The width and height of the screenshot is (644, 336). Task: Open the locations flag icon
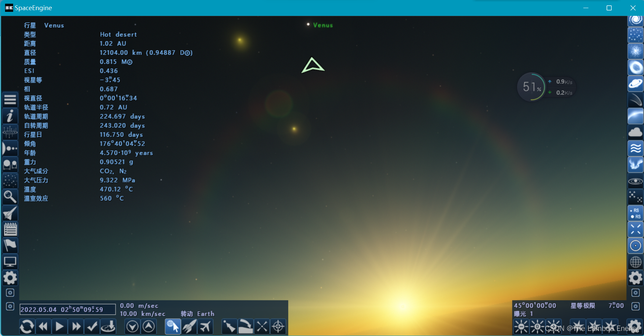coord(10,246)
